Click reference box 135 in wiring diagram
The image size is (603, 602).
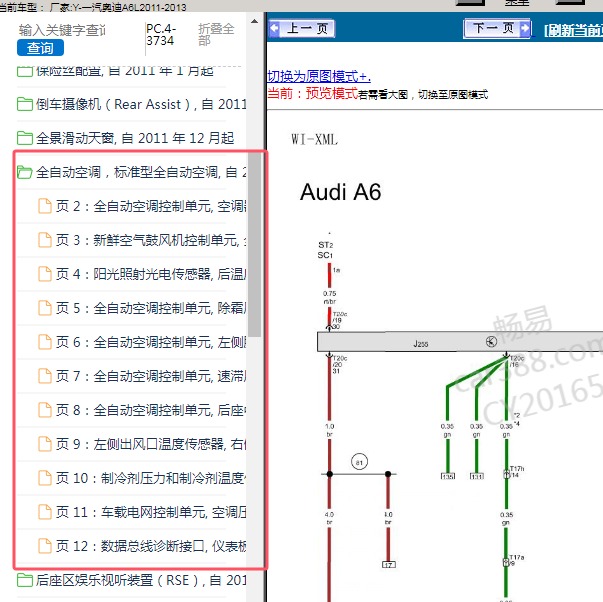448,476
